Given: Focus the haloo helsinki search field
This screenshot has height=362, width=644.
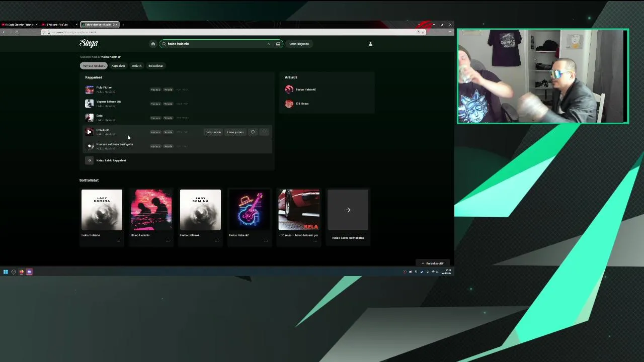Looking at the screenshot, I should tap(216, 44).
